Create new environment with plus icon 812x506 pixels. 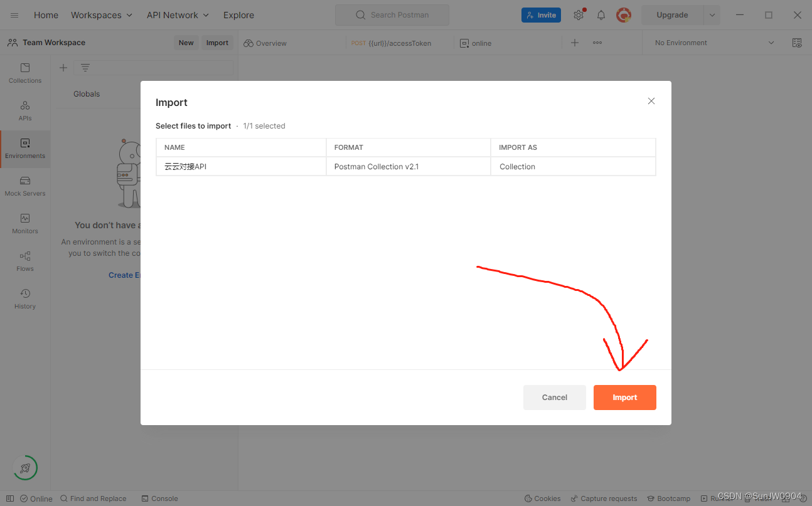(x=63, y=68)
